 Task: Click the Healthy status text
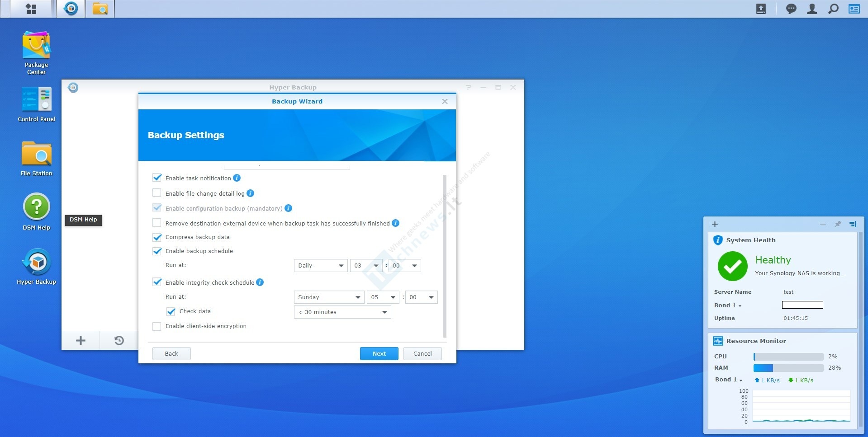pyautogui.click(x=773, y=260)
